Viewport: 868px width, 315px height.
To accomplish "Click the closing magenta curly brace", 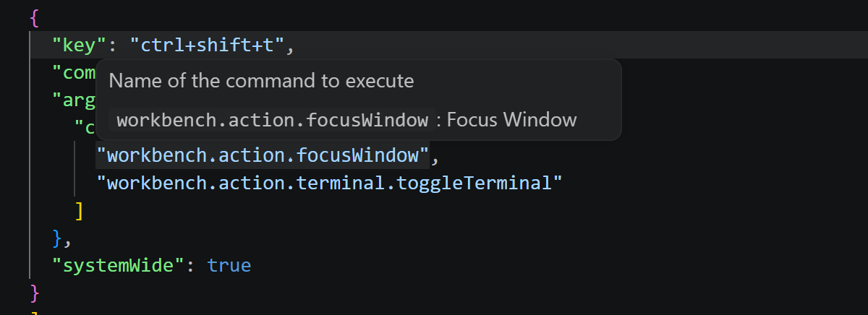I will pyautogui.click(x=35, y=293).
